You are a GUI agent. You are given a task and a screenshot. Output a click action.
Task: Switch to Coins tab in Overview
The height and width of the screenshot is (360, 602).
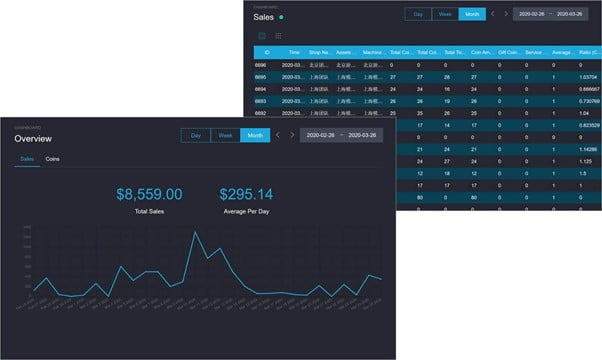52,159
